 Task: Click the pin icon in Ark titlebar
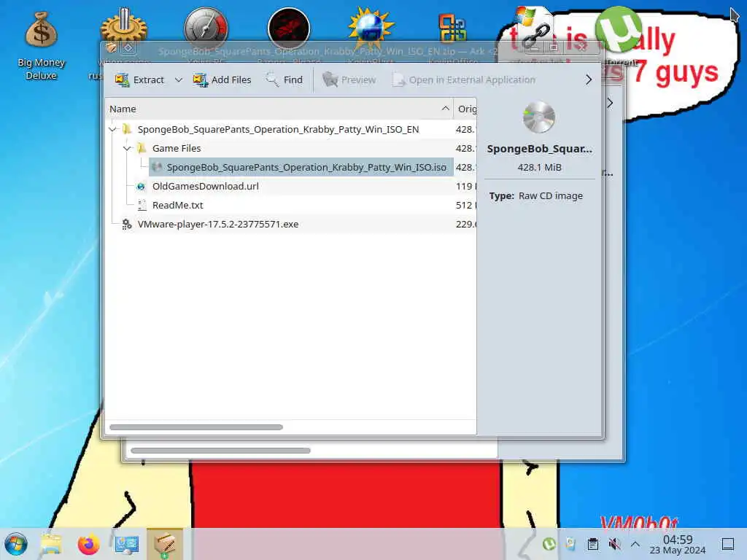pos(128,47)
